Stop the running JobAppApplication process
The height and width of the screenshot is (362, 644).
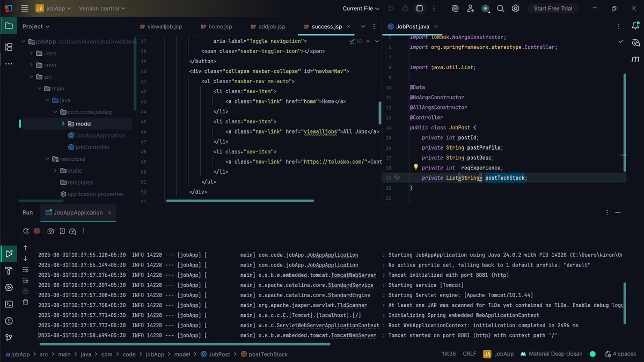coord(37,231)
